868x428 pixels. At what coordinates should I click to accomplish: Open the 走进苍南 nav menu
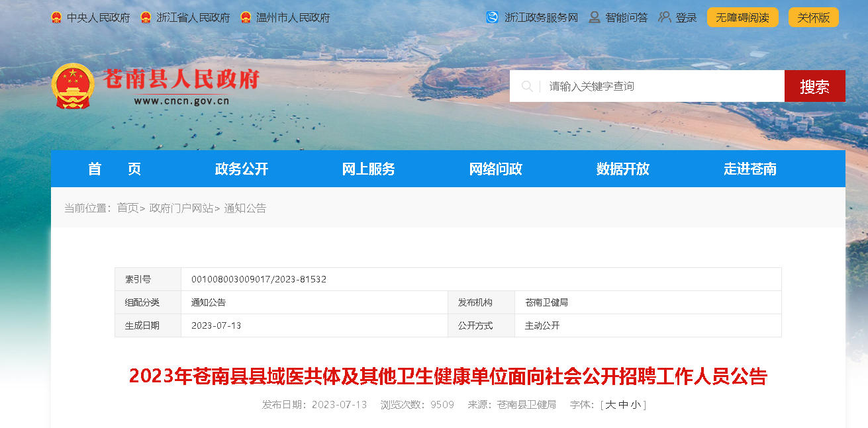750,169
